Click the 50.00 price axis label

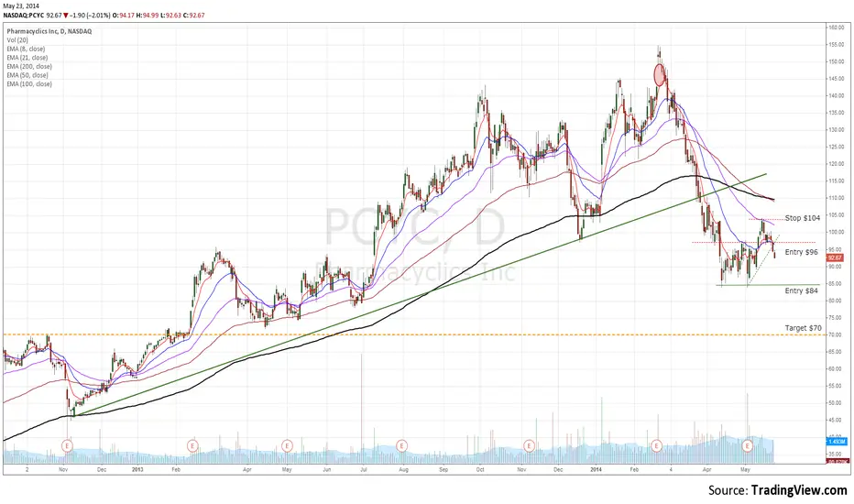tap(836, 403)
